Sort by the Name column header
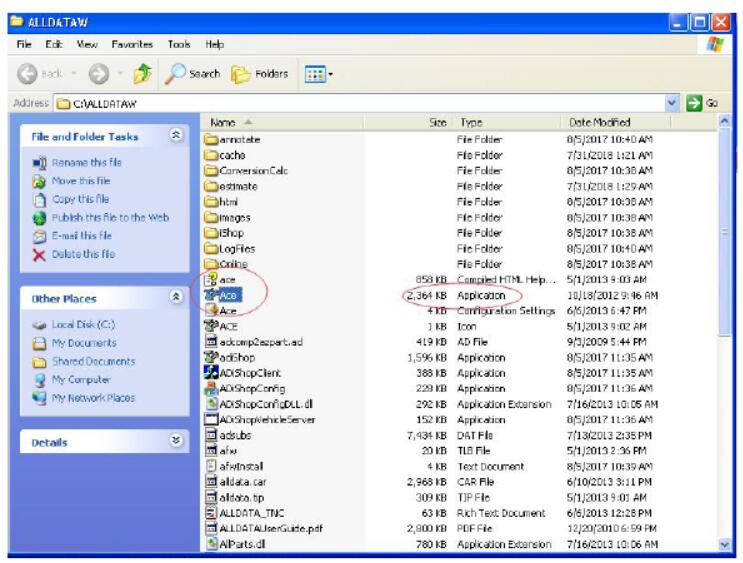The height and width of the screenshot is (563, 743). [x=282, y=122]
